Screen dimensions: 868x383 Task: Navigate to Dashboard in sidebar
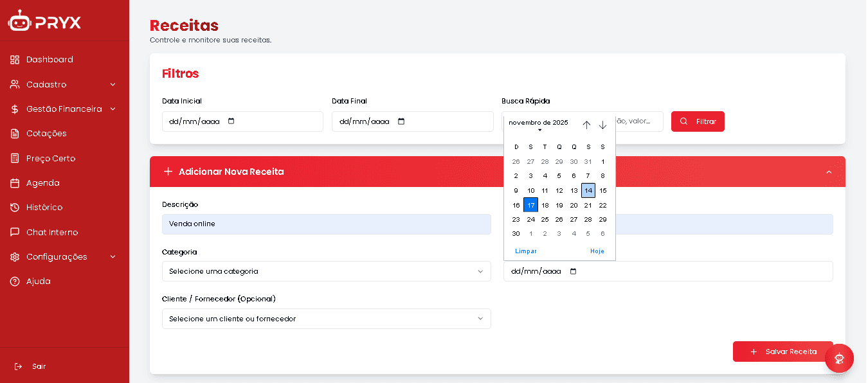pyautogui.click(x=49, y=60)
